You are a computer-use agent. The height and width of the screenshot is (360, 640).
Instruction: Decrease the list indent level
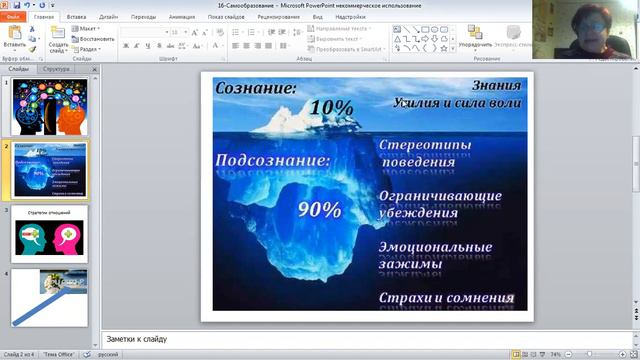pos(271,32)
